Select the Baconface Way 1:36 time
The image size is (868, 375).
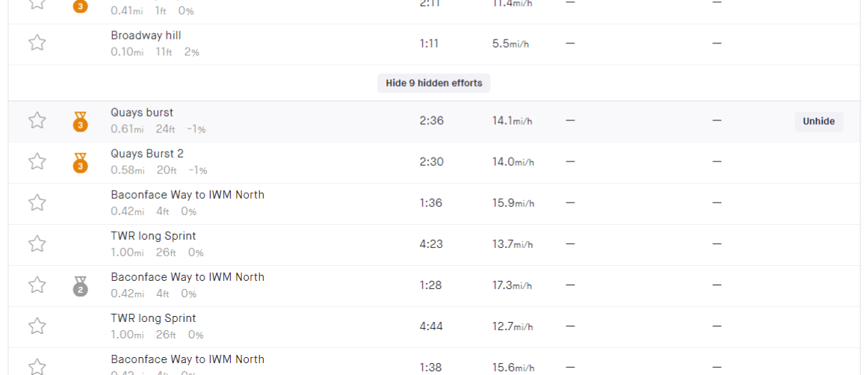tap(431, 202)
